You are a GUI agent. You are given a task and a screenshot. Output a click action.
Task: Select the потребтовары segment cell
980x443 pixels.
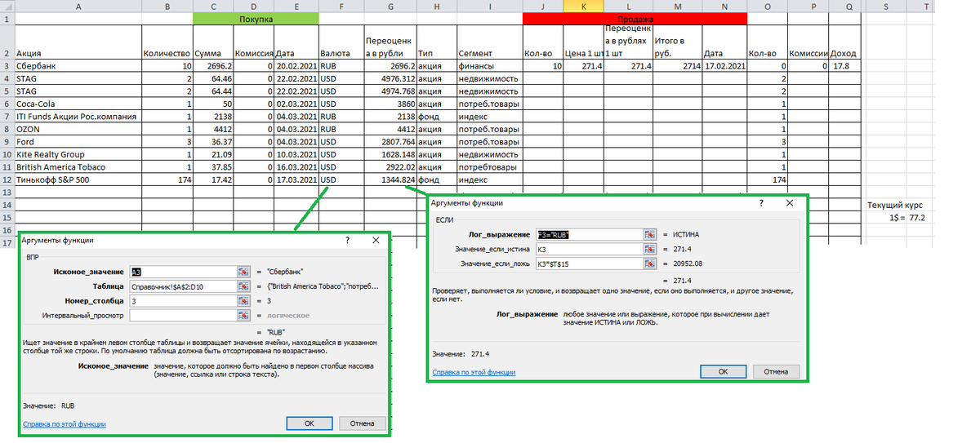click(489, 167)
